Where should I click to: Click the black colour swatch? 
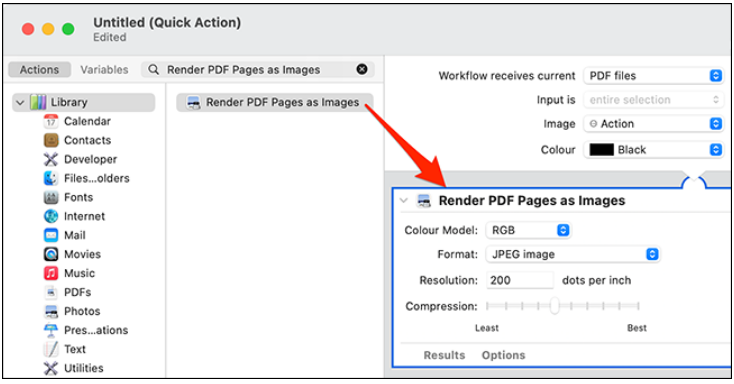click(x=602, y=150)
